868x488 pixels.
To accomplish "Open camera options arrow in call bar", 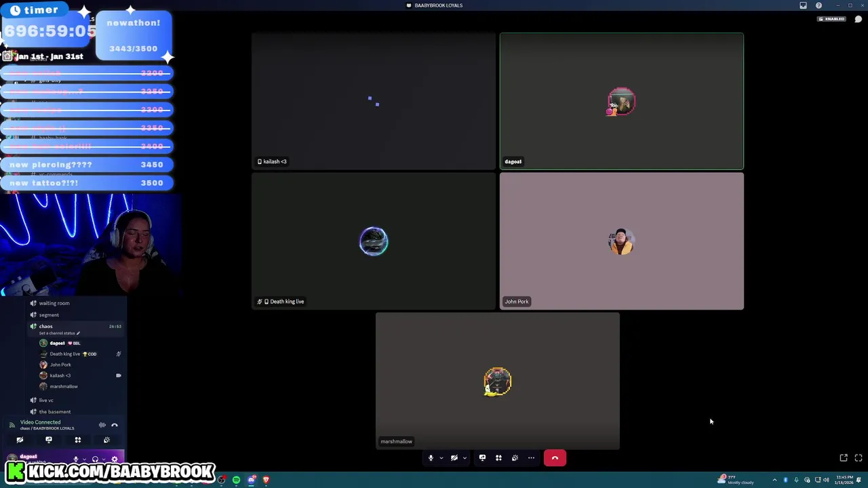I will point(465,458).
